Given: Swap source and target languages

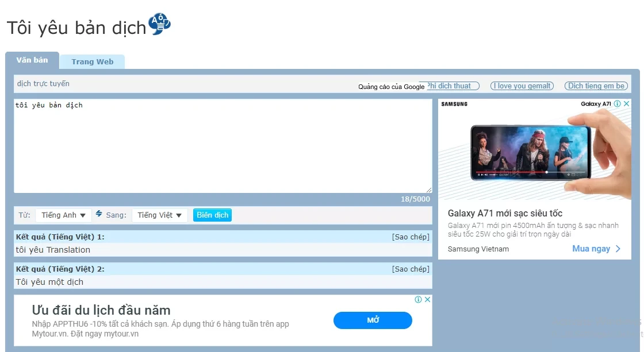Looking at the screenshot, I should (x=99, y=214).
